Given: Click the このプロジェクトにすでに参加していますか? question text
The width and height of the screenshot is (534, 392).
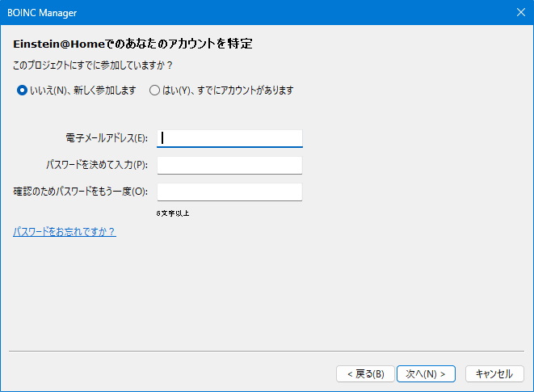Looking at the screenshot, I should (x=94, y=65).
